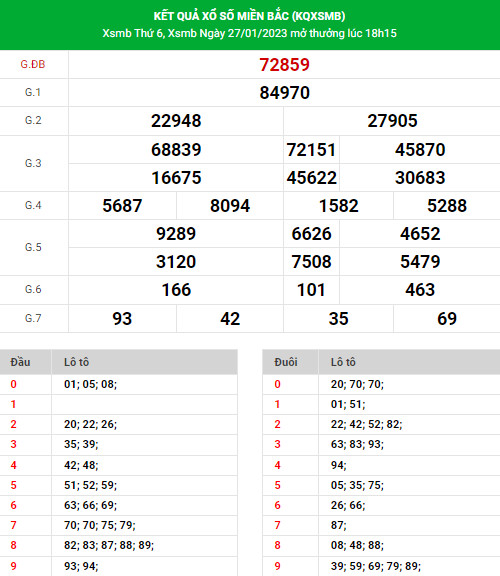Click the G.2 number 27905
Viewport: 500px width, 576px height.
click(392, 121)
